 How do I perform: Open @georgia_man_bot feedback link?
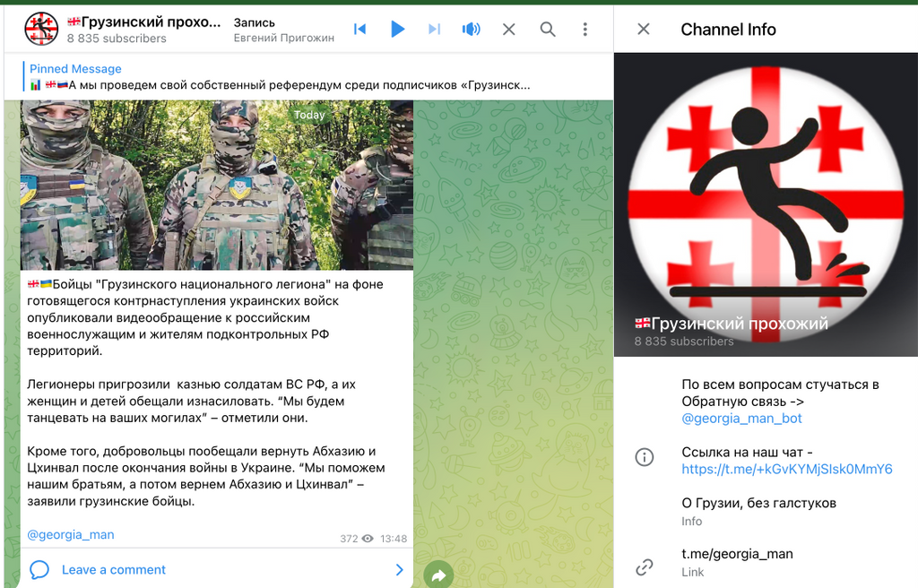(x=741, y=419)
